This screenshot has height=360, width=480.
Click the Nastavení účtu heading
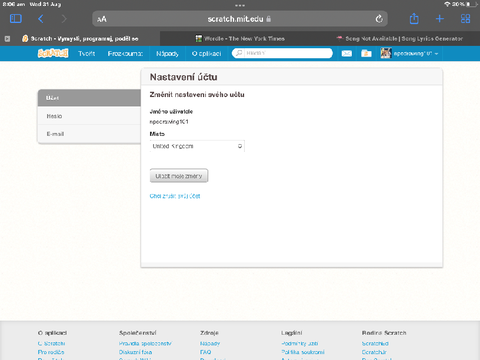point(184,77)
